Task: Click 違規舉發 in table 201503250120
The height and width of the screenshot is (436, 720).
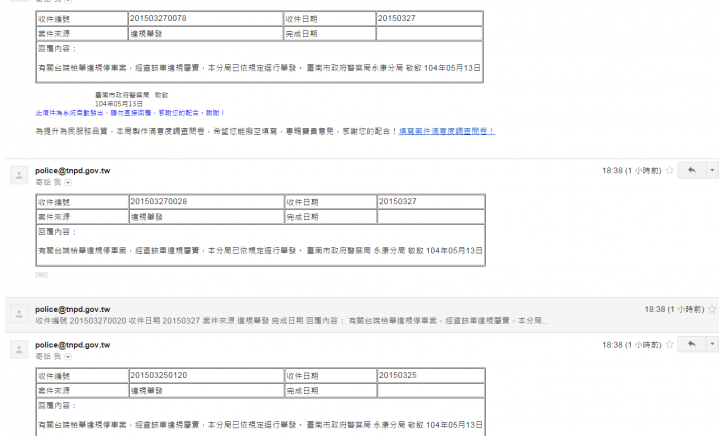Action: (x=146, y=391)
